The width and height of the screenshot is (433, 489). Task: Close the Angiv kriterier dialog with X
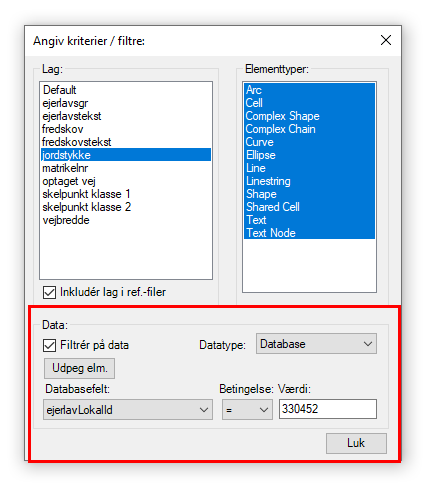click(x=386, y=40)
